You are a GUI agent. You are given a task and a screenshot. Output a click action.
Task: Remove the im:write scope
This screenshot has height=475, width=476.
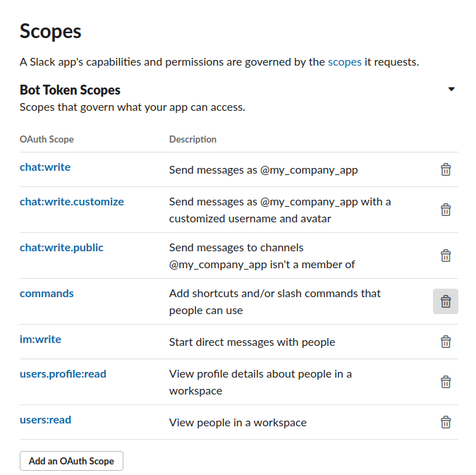446,342
